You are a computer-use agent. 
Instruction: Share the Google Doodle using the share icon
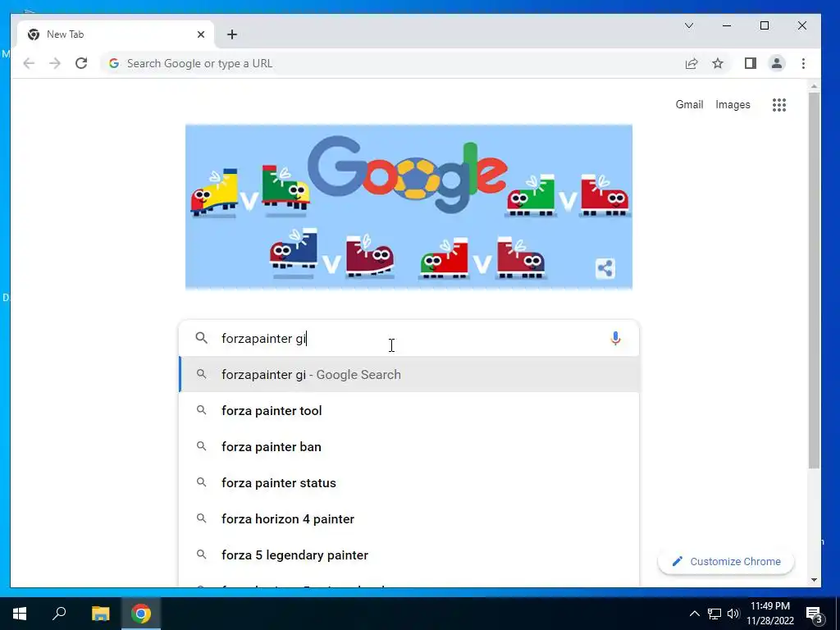coord(605,268)
